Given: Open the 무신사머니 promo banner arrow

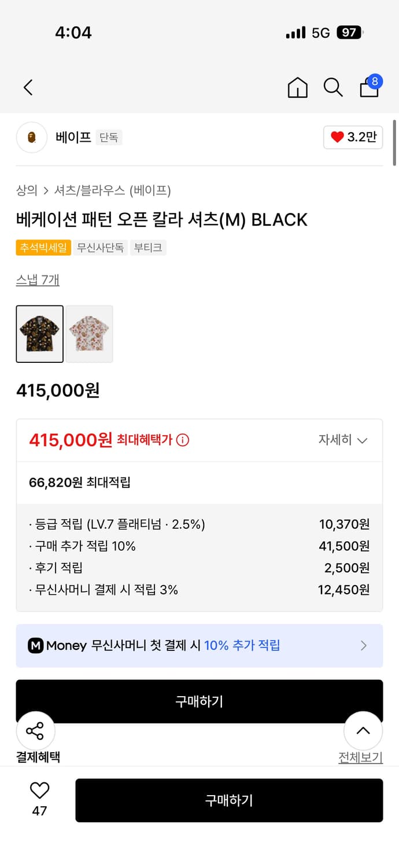Looking at the screenshot, I should click(x=364, y=646).
